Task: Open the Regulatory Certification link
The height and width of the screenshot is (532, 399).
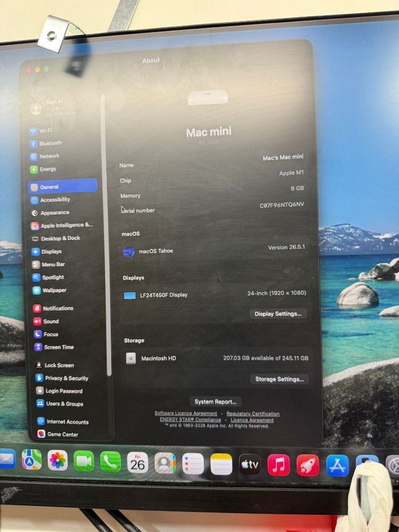Action: (x=253, y=414)
